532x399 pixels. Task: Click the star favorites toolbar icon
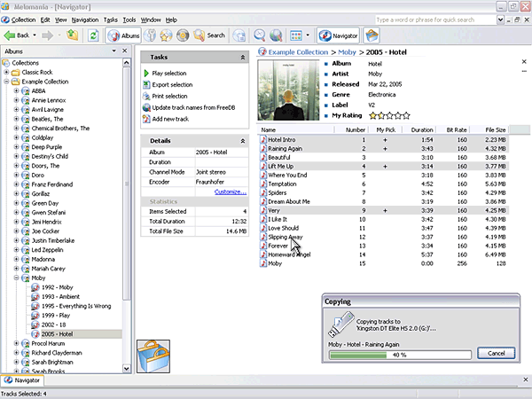(166, 35)
